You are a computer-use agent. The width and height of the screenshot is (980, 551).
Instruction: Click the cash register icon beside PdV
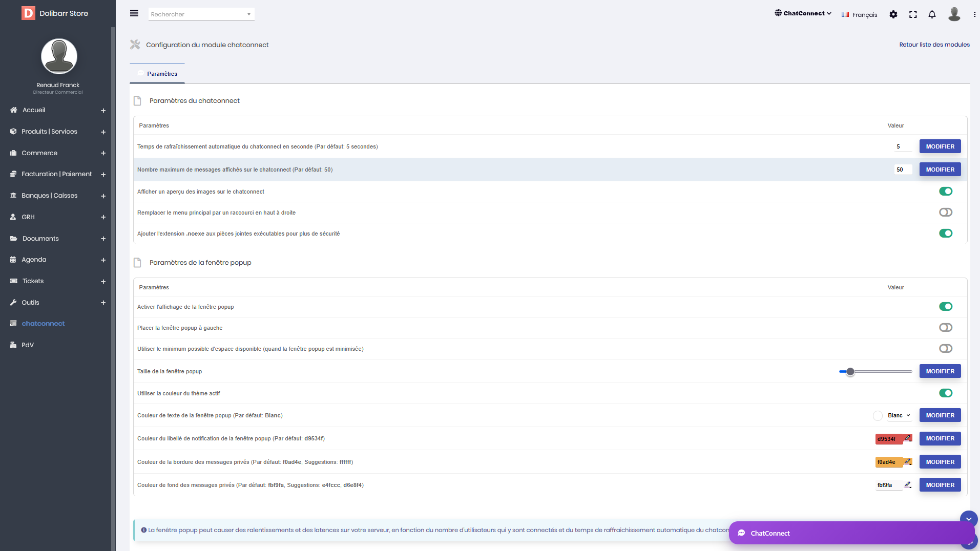click(13, 345)
